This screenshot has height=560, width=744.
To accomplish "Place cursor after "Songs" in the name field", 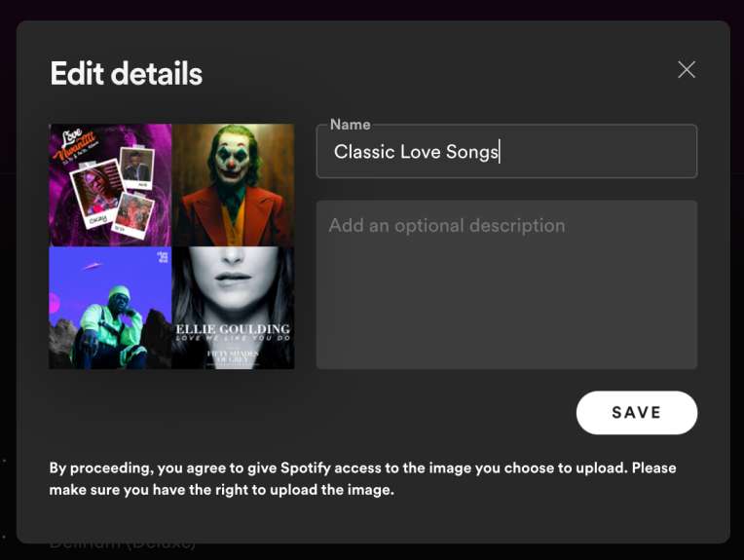I will pyautogui.click(x=500, y=152).
